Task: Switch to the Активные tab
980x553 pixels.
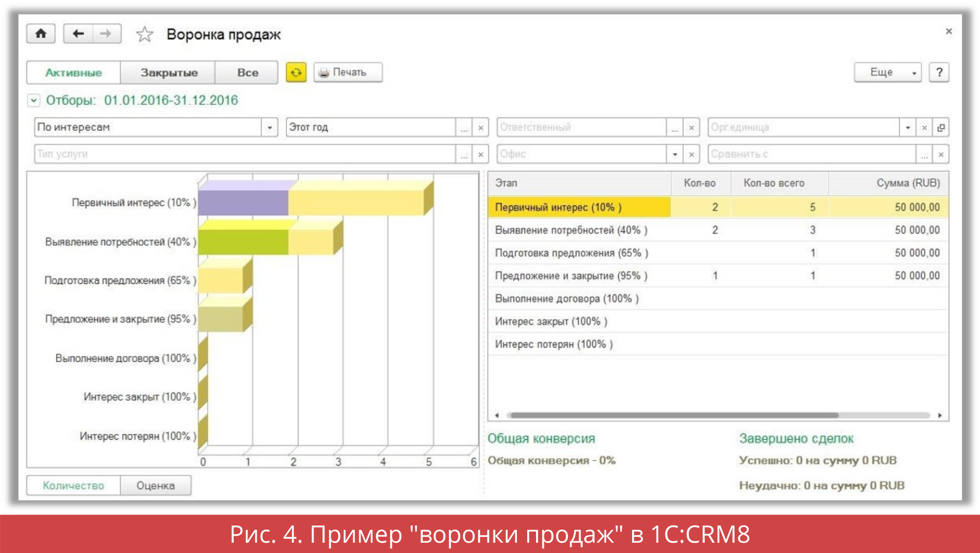Action: point(73,73)
